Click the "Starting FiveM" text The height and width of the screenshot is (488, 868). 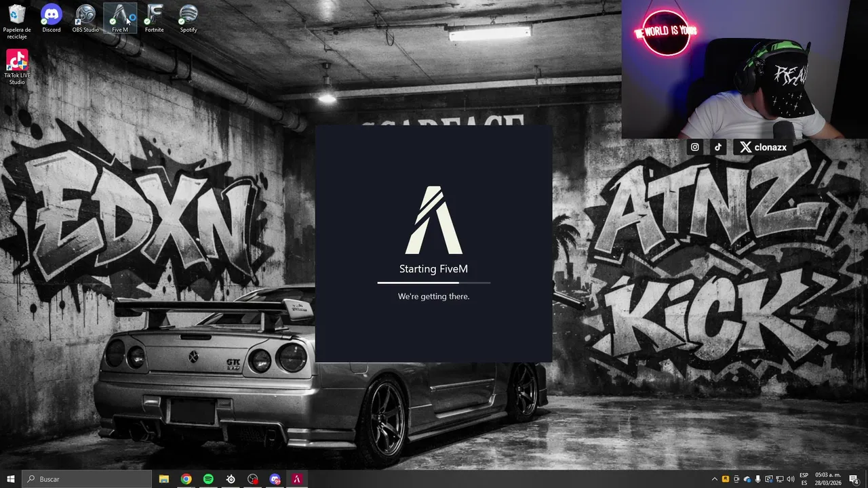[x=433, y=269]
